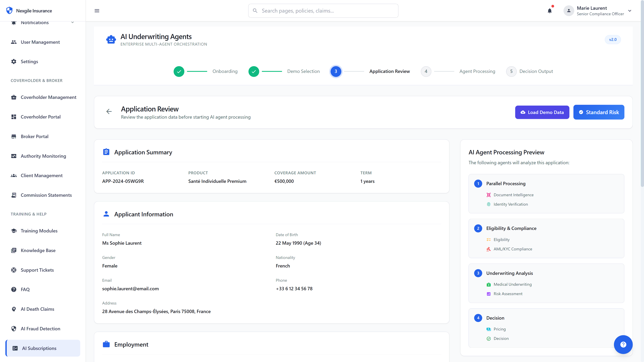Open the help question mark button
Viewport: 644px width, 362px height.
623,345
